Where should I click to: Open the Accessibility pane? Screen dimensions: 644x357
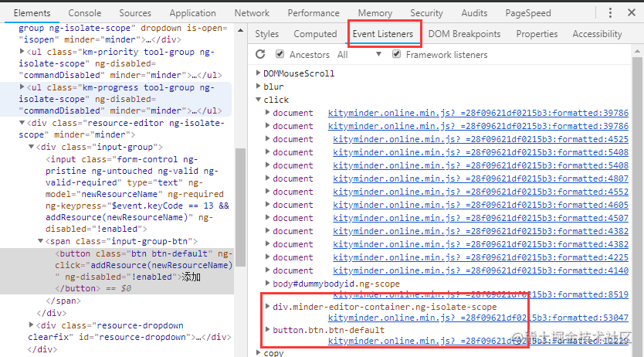click(x=597, y=34)
